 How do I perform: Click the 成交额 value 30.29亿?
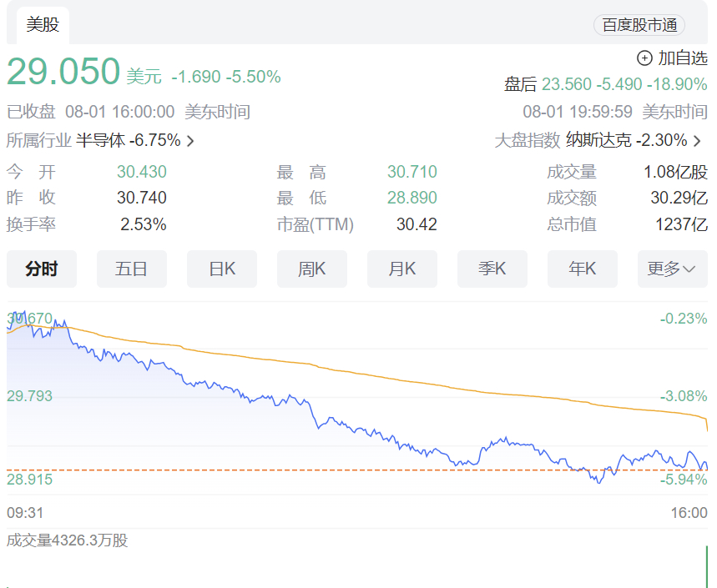coord(679,198)
